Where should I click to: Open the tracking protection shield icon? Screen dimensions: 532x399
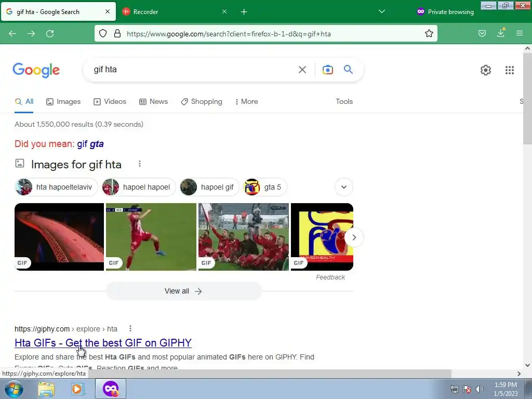click(x=103, y=33)
